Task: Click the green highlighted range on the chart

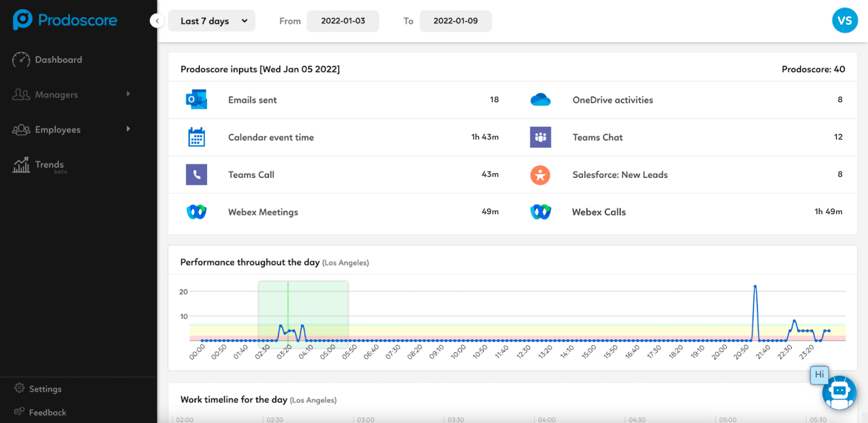Action: point(303,315)
